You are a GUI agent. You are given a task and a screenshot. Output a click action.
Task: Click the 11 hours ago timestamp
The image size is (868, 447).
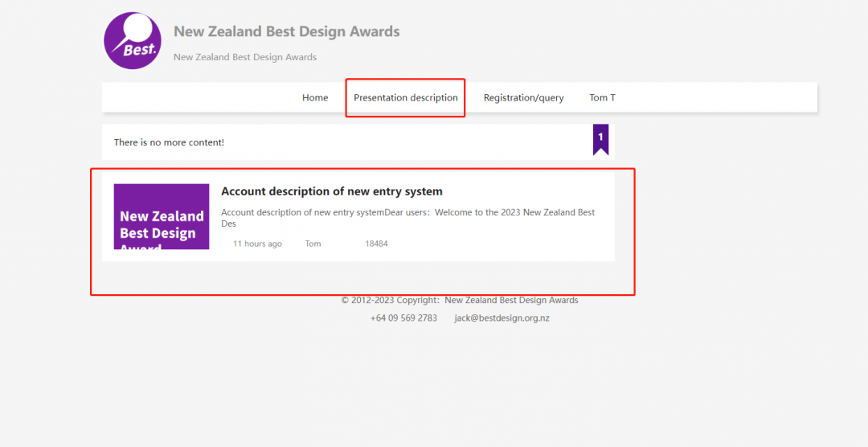click(x=257, y=244)
